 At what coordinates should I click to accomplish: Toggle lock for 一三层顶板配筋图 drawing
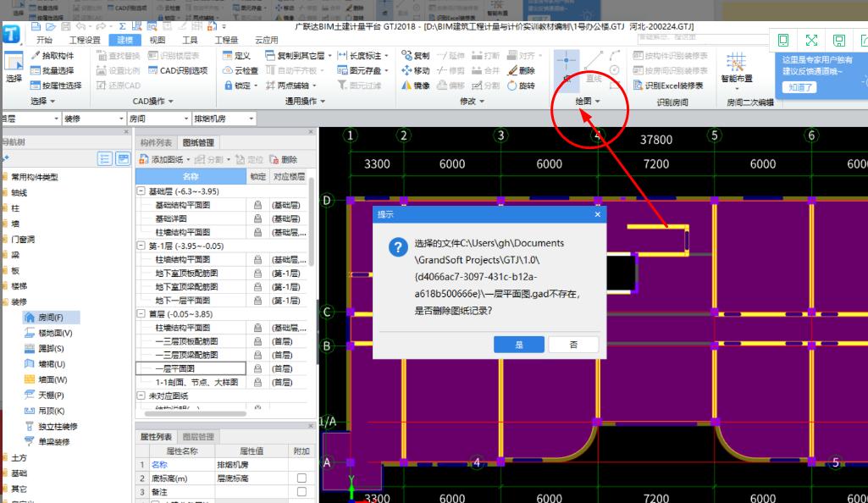258,341
